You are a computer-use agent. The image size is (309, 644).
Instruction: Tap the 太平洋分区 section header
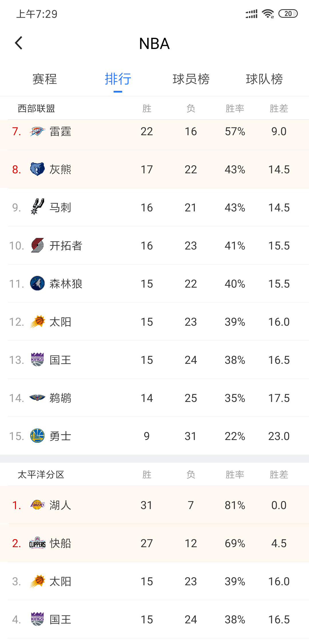coord(41,475)
